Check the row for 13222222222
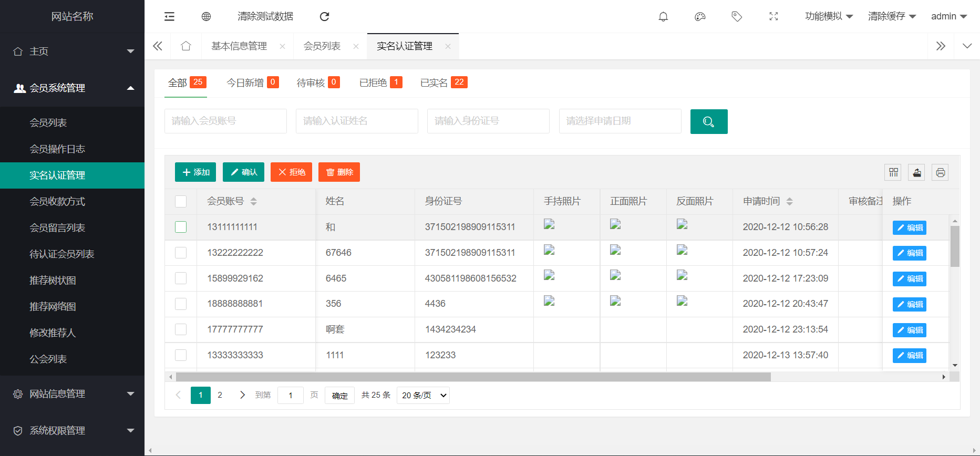 click(x=181, y=253)
